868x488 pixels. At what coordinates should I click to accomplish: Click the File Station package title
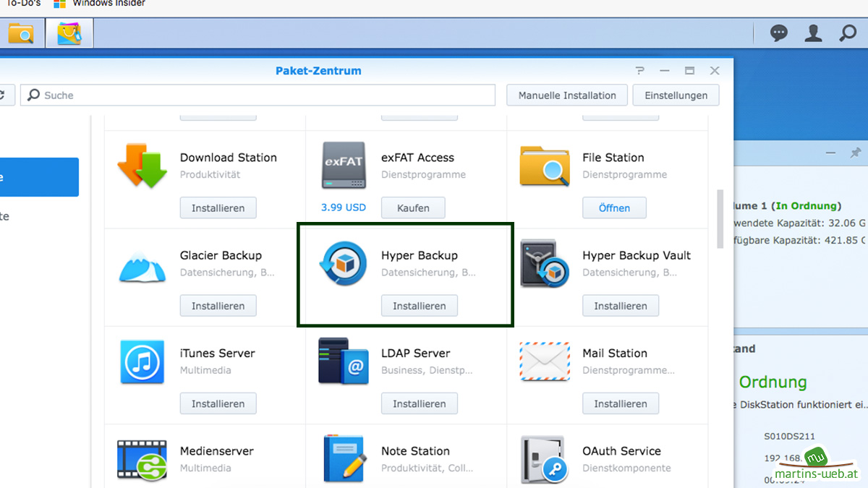click(x=613, y=158)
